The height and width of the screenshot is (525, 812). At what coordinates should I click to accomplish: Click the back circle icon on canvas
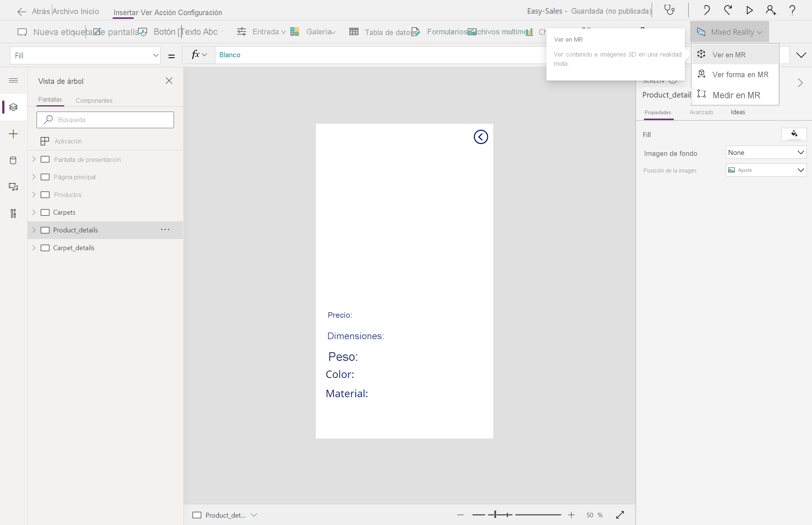click(481, 137)
